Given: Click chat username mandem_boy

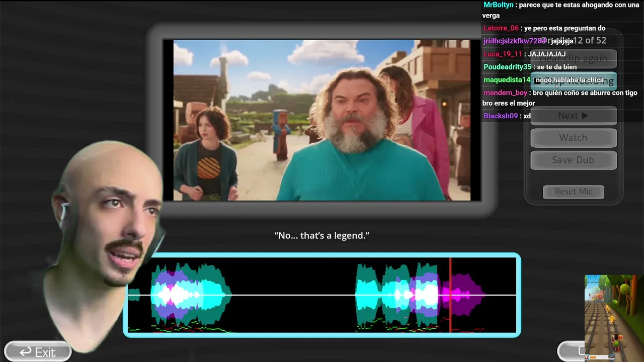Looking at the screenshot, I should pyautogui.click(x=506, y=93).
